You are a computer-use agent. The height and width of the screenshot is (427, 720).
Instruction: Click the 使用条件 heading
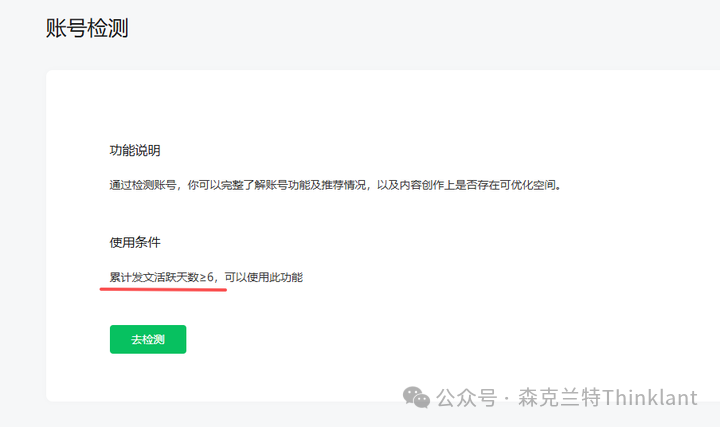pyautogui.click(x=135, y=242)
